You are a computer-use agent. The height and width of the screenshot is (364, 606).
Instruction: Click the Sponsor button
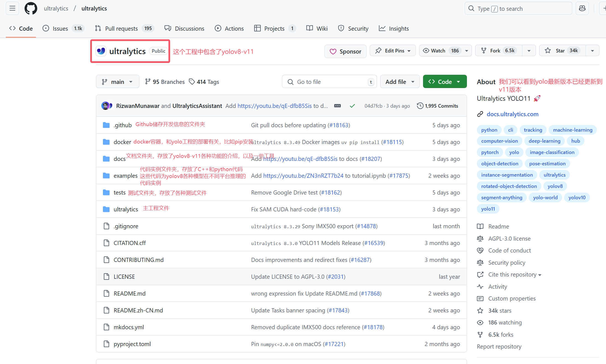point(345,51)
